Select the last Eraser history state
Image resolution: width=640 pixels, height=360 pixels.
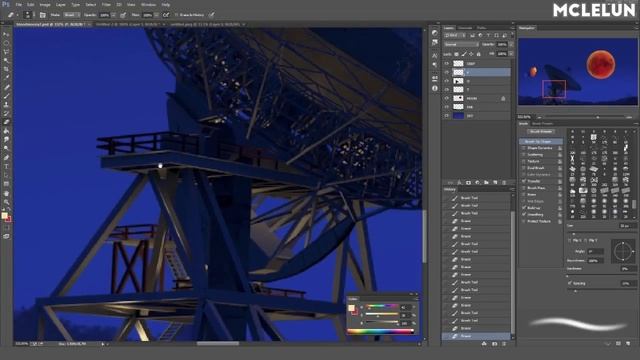coord(476,336)
